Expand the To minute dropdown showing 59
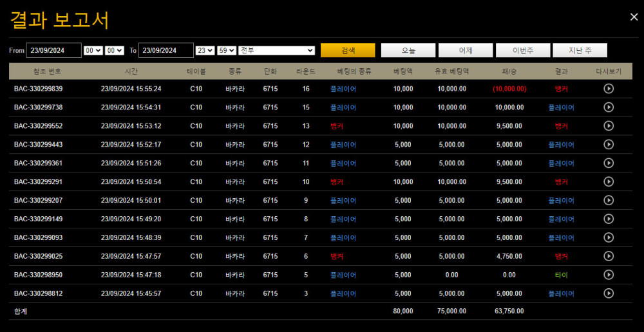The image size is (644, 332). coord(226,51)
